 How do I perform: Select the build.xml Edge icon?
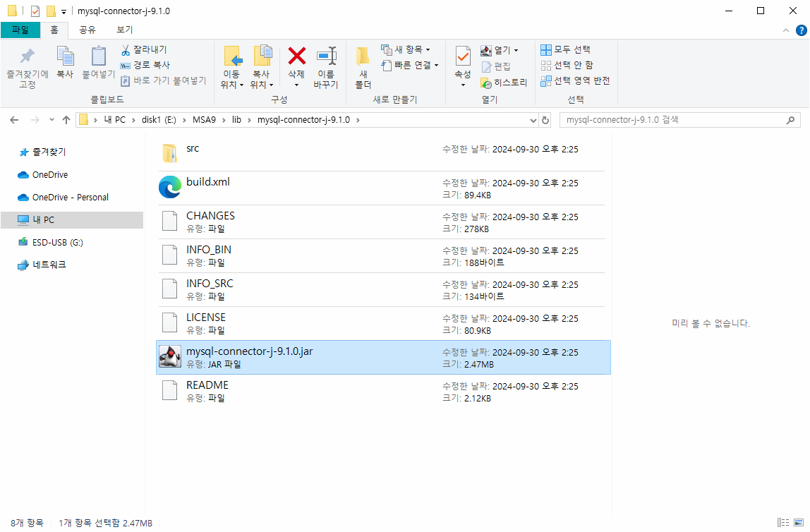pyautogui.click(x=170, y=188)
